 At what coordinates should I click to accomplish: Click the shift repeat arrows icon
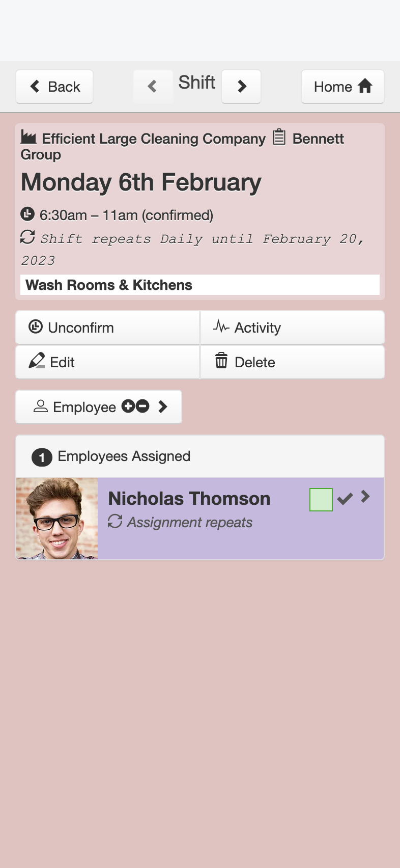pyautogui.click(x=27, y=237)
